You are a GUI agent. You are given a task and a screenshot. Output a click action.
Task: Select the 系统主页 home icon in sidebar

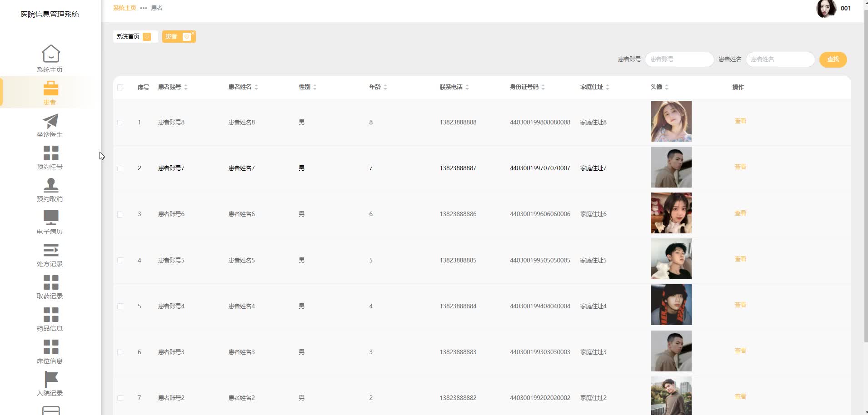pyautogui.click(x=50, y=54)
